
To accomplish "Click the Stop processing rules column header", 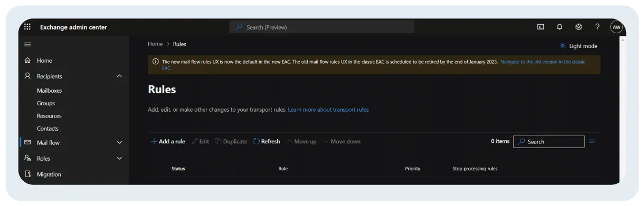I will pyautogui.click(x=475, y=169).
